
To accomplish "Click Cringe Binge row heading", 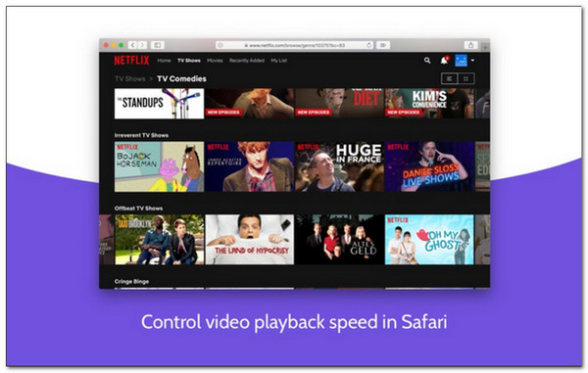I will point(131,281).
